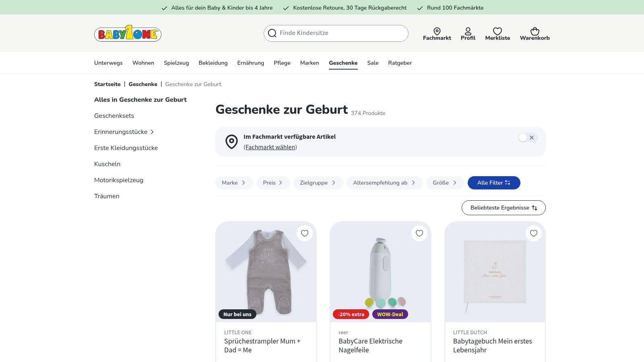Click the Kostenlose Retoure banner text
Viewport: 644px width, 362px height.
[350, 8]
